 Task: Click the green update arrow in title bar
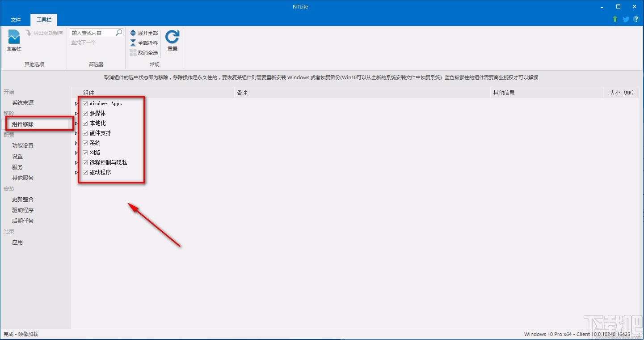click(x=615, y=19)
